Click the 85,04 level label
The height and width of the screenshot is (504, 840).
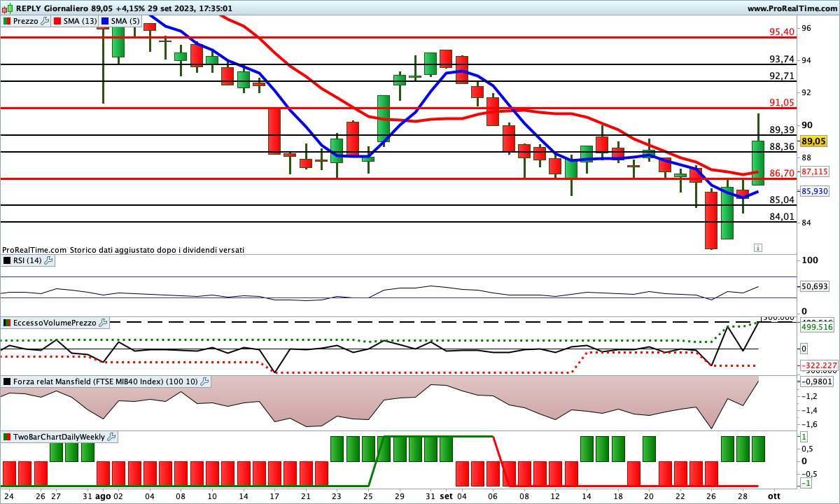click(782, 199)
